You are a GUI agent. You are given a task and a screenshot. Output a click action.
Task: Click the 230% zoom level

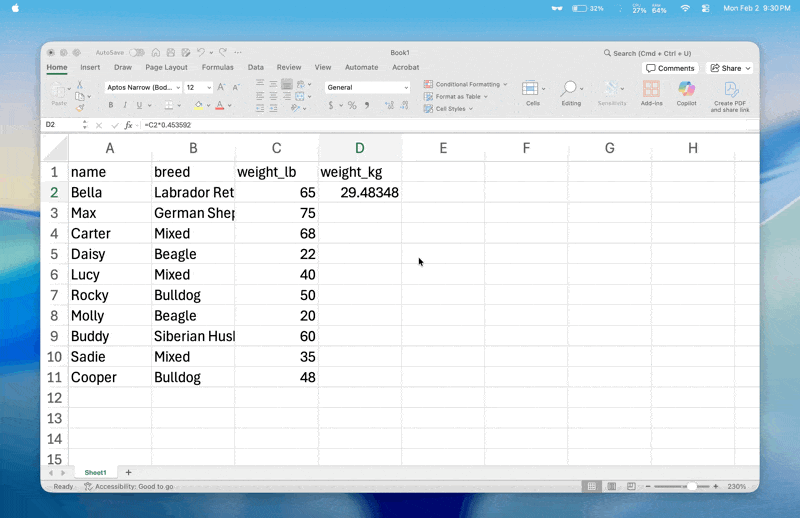[x=736, y=486]
